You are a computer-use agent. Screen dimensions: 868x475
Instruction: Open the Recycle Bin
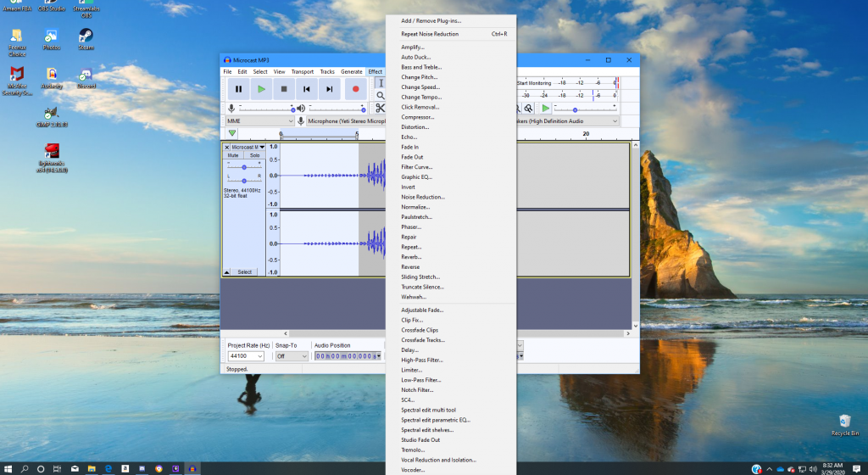[x=845, y=425]
